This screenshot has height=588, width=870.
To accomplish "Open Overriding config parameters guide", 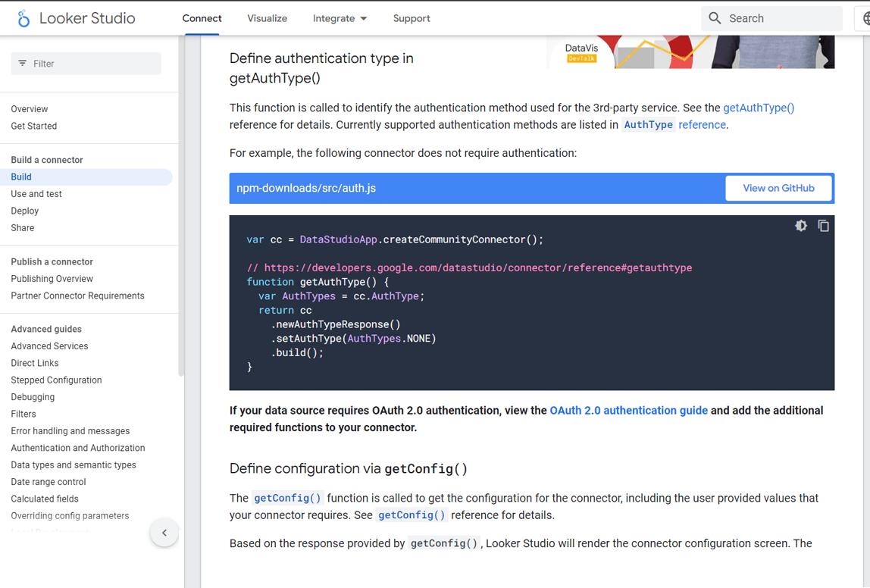I will click(x=70, y=516).
